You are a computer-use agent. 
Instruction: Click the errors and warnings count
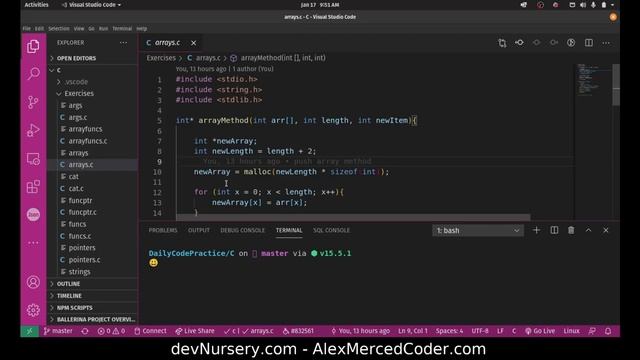(x=111, y=331)
